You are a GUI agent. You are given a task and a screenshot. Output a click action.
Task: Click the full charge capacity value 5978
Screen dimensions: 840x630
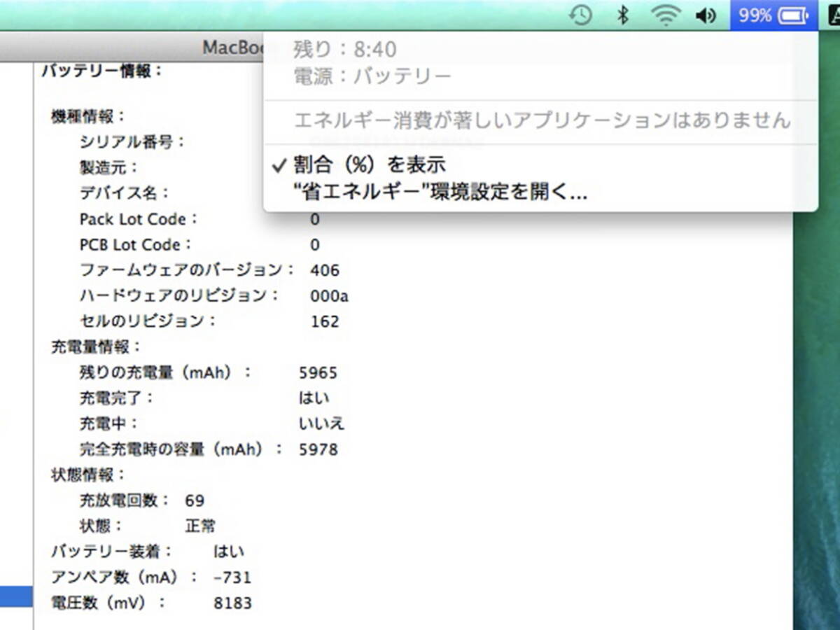pyautogui.click(x=318, y=449)
